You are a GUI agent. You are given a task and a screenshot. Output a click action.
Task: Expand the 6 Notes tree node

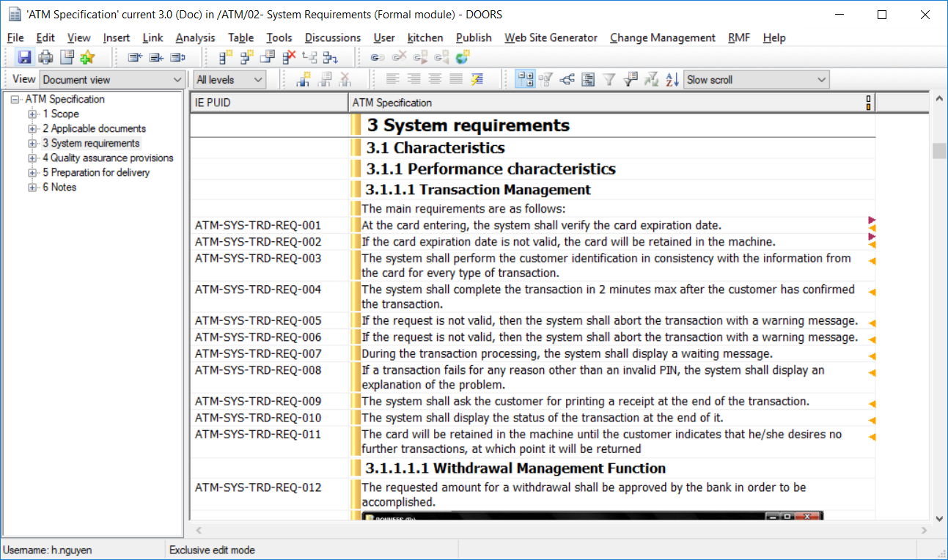tap(32, 188)
